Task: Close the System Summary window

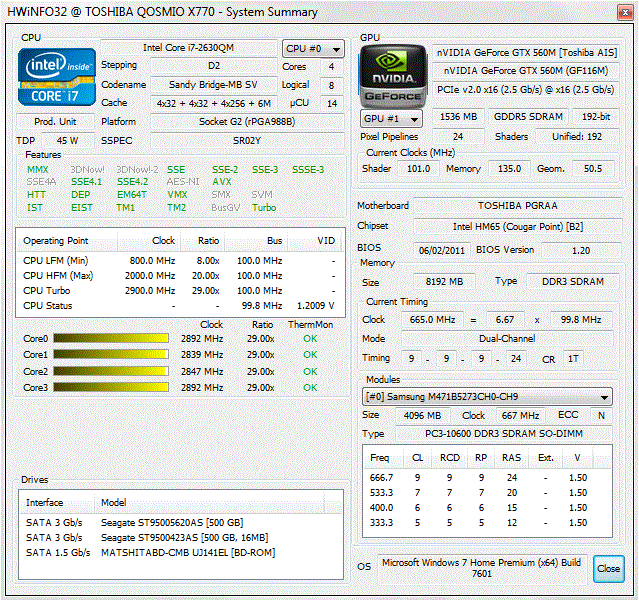Action: (x=625, y=13)
